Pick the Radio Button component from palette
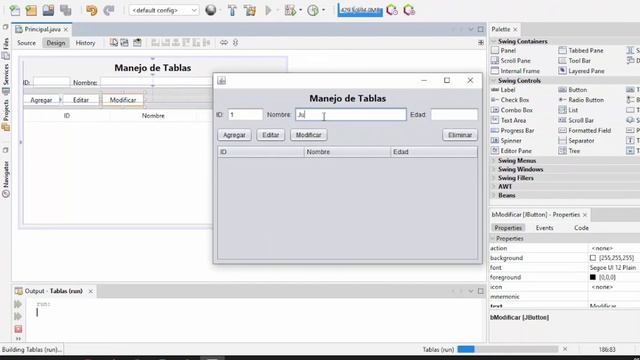Screen dimensions: 640x360 click(x=581, y=100)
